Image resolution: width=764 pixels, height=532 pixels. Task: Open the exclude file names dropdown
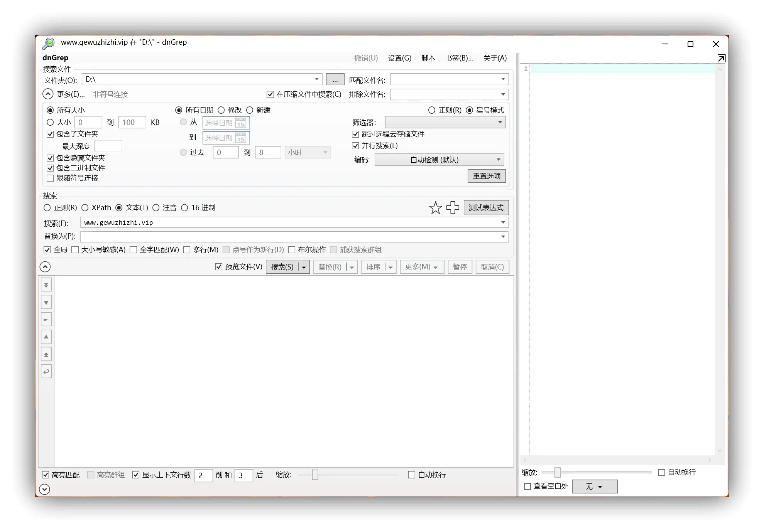[503, 94]
